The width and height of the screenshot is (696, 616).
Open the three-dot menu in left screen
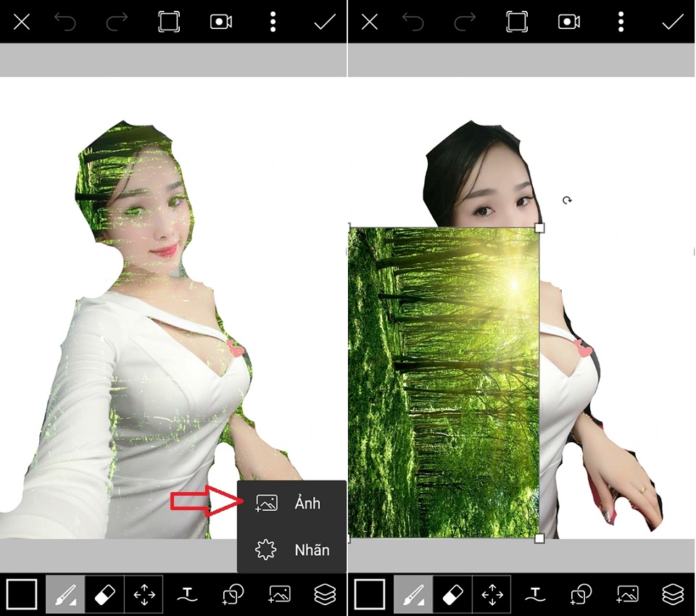[273, 22]
